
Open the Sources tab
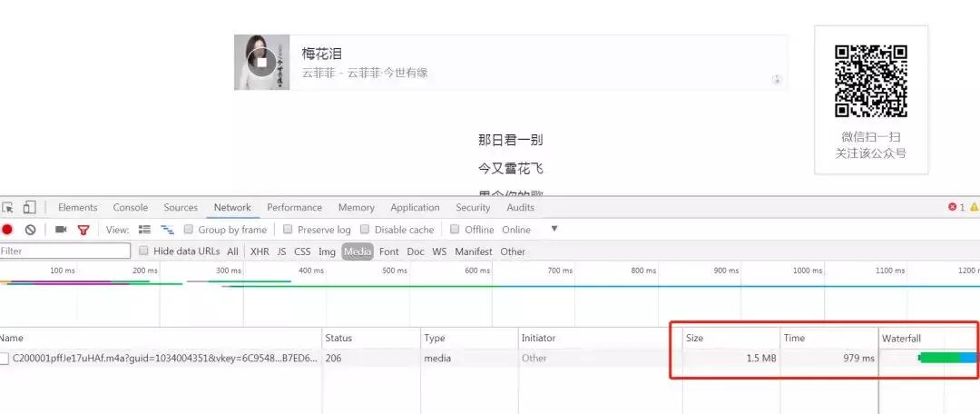coord(181,208)
